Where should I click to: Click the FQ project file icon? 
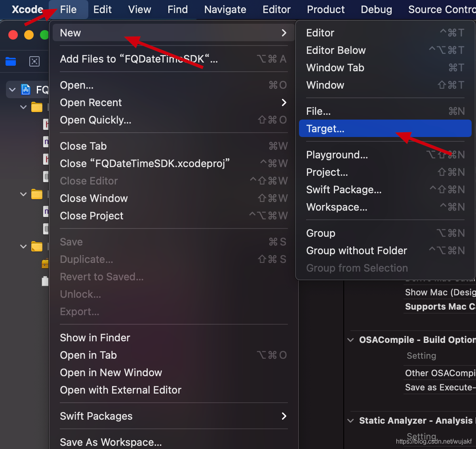pyautogui.click(x=26, y=89)
